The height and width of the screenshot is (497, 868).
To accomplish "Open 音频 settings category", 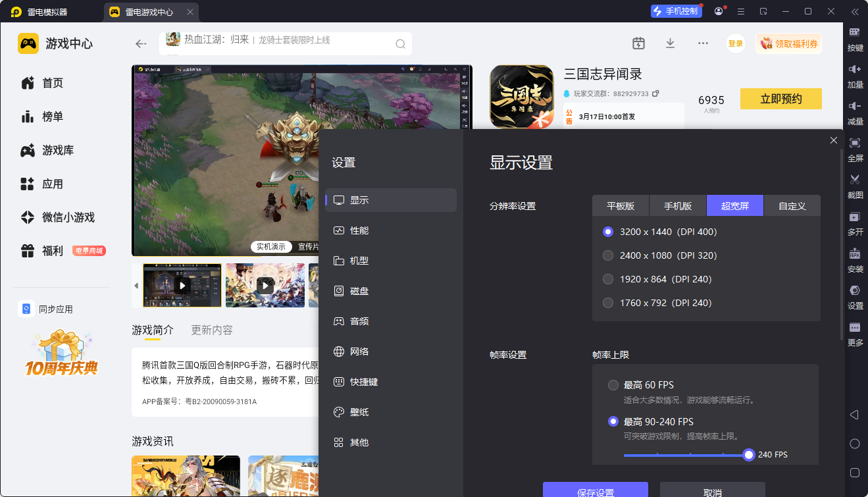I will 391,321.
